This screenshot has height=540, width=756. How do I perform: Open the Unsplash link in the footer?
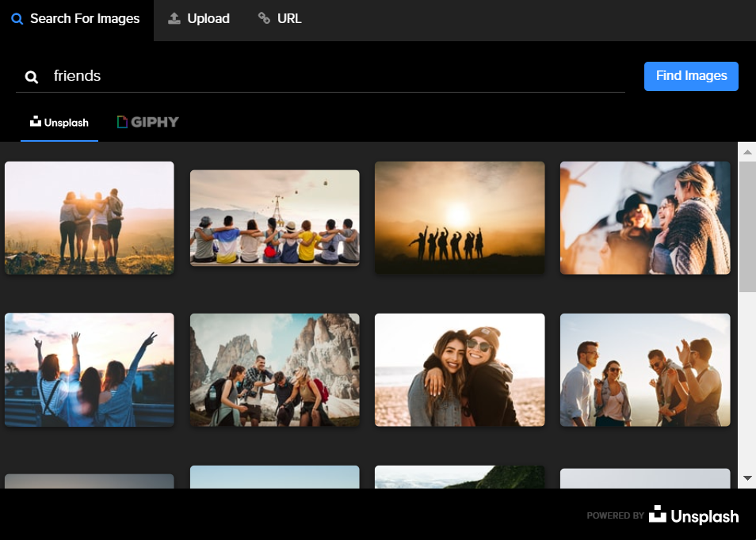pyautogui.click(x=694, y=515)
